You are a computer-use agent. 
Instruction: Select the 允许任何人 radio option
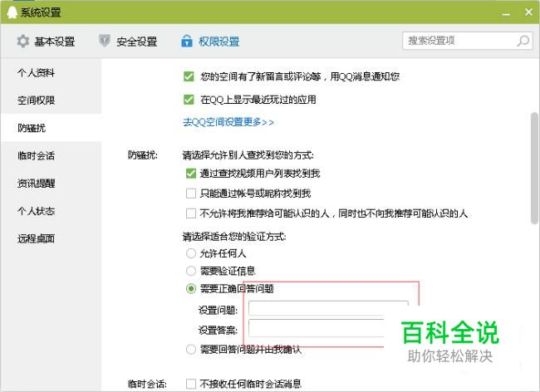(x=191, y=253)
